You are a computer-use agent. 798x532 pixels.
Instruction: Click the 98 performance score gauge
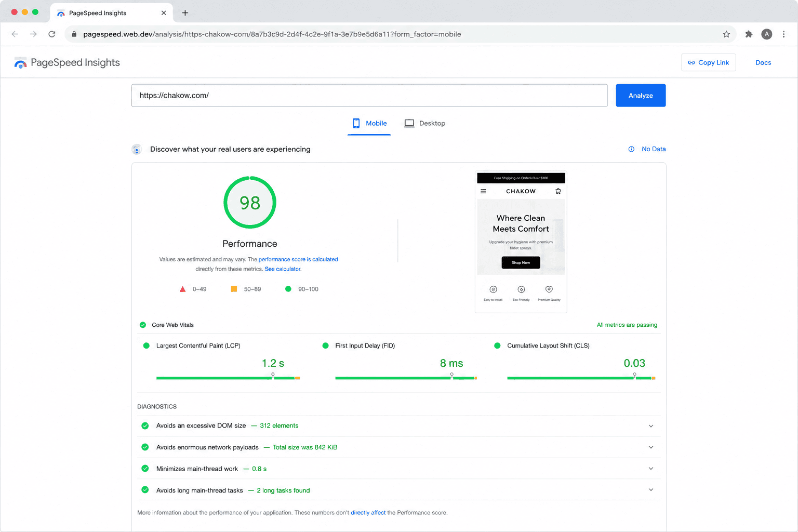[x=250, y=203]
